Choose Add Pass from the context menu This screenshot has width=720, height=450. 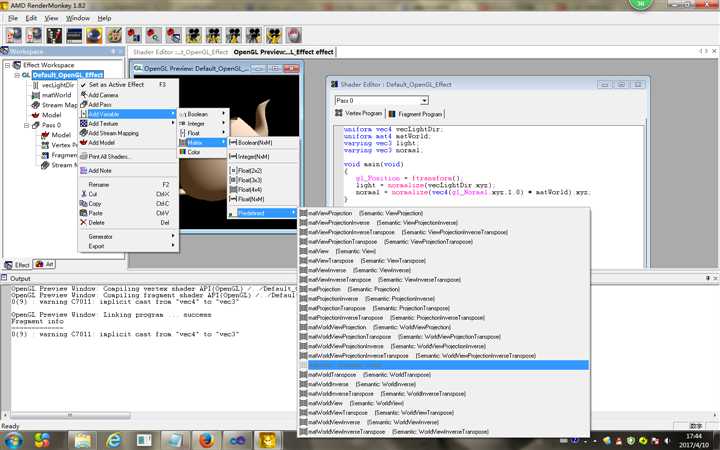(x=128, y=104)
